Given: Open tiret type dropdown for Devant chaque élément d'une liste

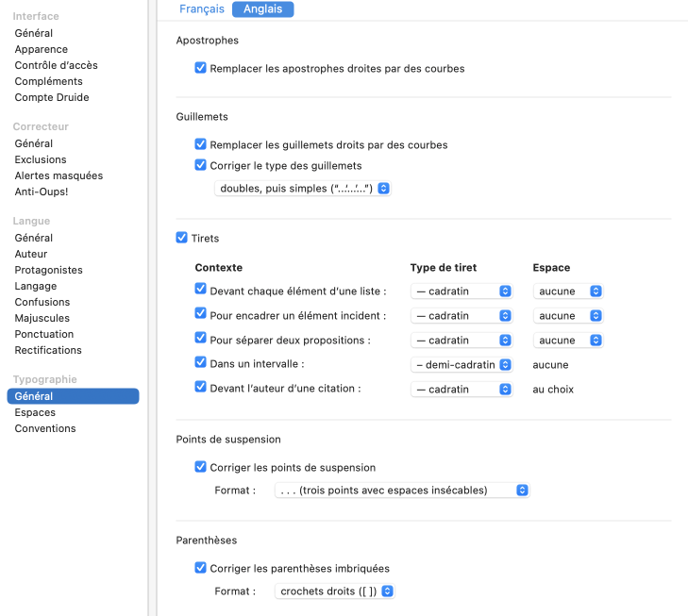Looking at the screenshot, I should (x=461, y=291).
